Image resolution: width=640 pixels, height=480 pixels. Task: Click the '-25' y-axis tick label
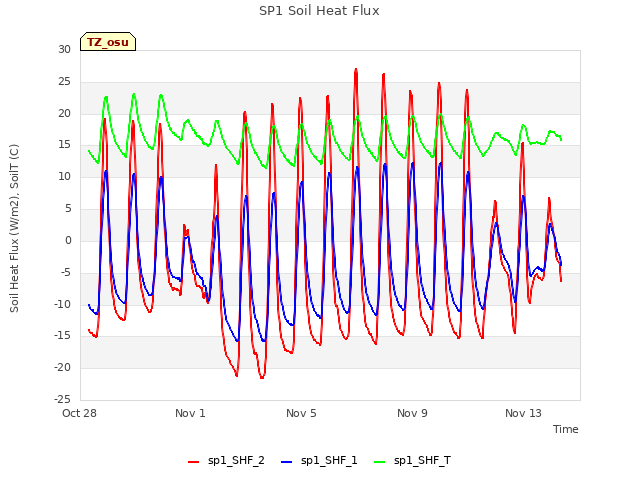(62, 399)
